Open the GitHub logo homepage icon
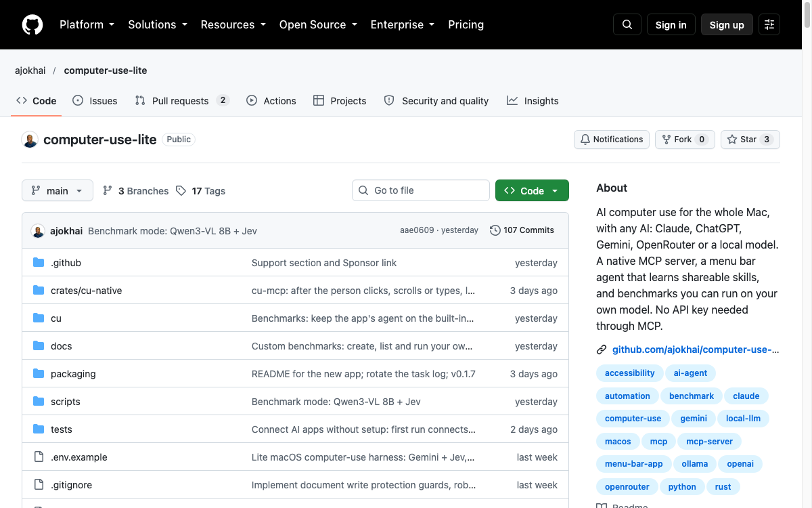Image resolution: width=812 pixels, height=508 pixels. pos(32,25)
